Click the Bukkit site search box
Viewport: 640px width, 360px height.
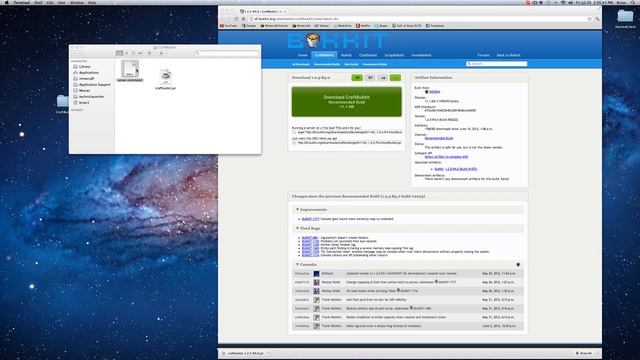pos(496,64)
